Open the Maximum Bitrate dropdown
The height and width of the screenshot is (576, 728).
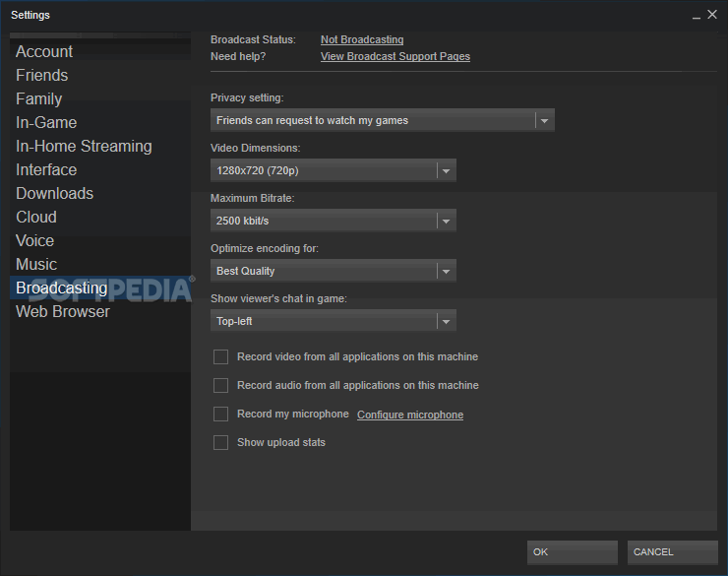click(334, 222)
